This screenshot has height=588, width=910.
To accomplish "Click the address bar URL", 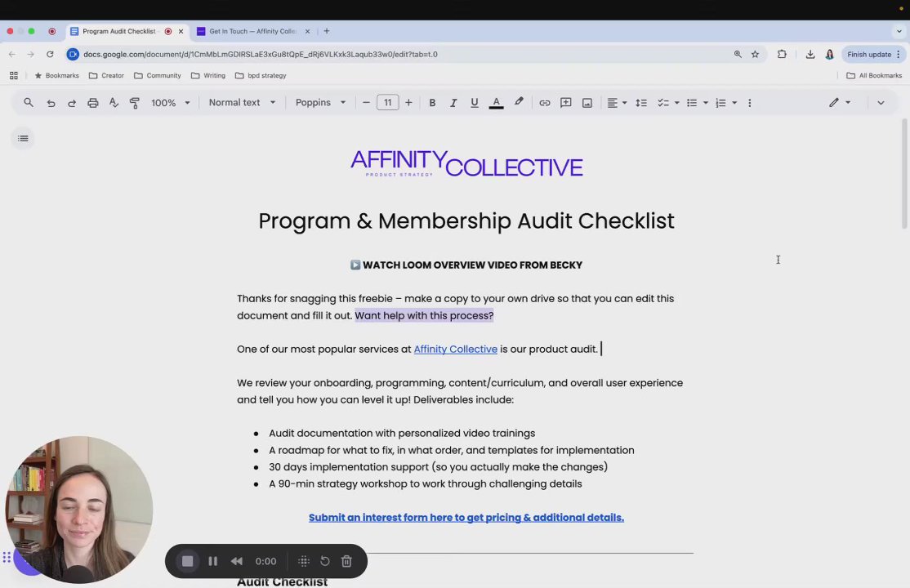I will [261, 54].
